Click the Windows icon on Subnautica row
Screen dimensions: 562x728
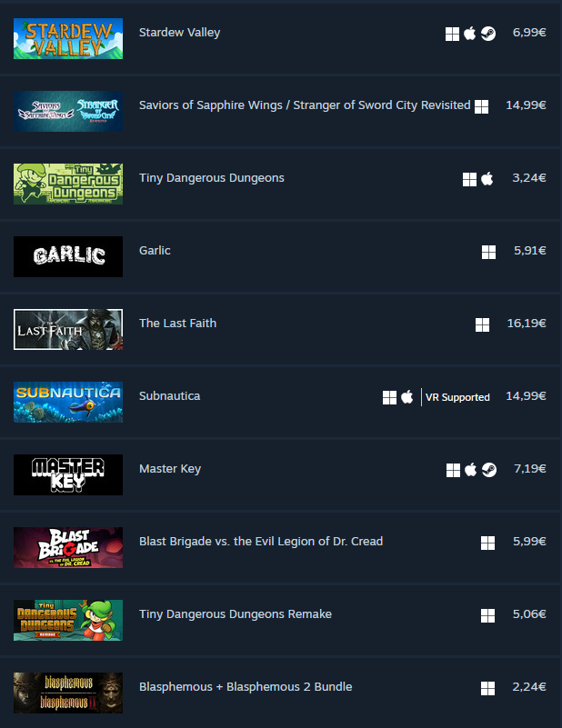390,397
